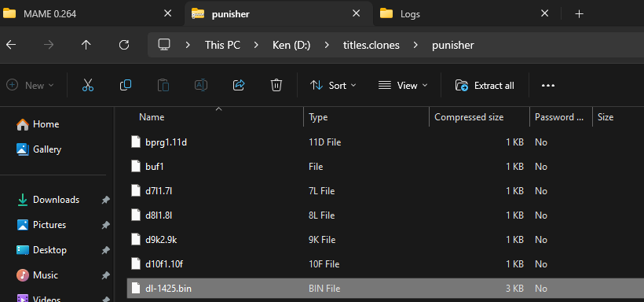Navigate to titles.clones in address bar
Image resolution: width=644 pixels, height=302 pixels.
pyautogui.click(x=371, y=45)
